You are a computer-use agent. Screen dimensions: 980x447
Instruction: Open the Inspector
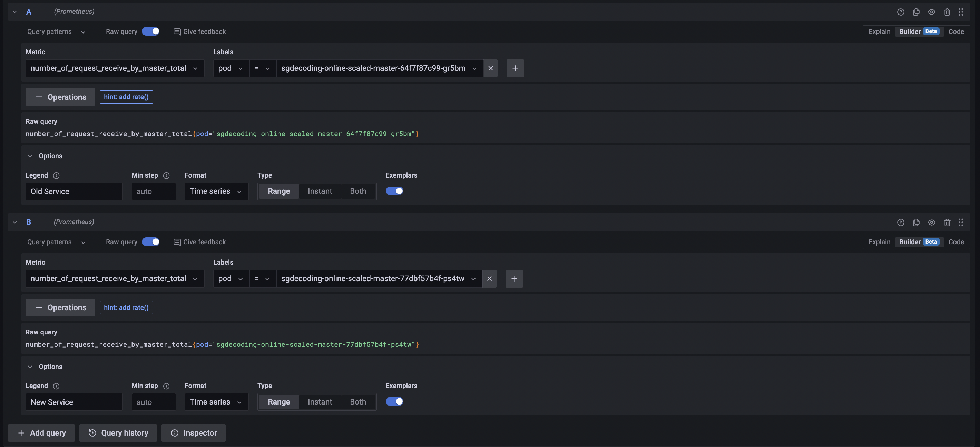coord(194,433)
